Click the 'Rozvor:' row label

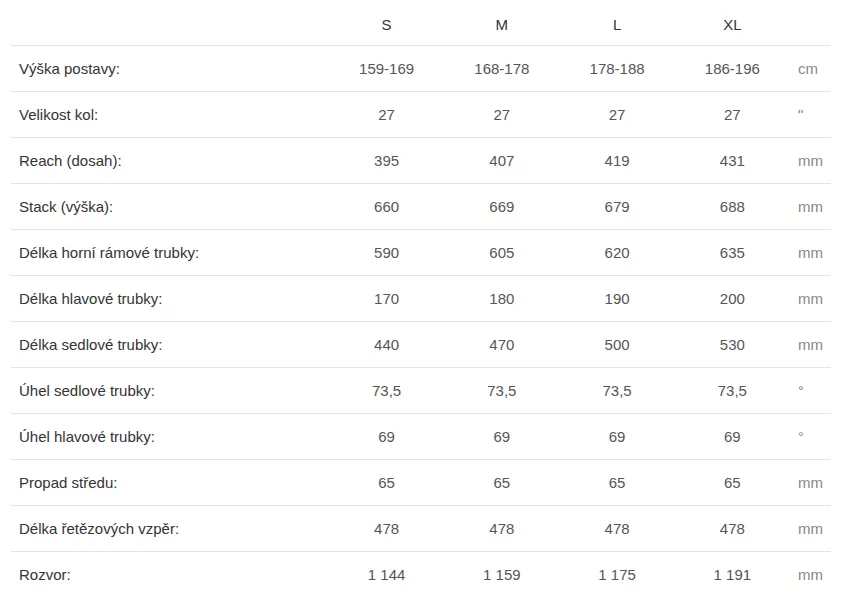[45, 575]
